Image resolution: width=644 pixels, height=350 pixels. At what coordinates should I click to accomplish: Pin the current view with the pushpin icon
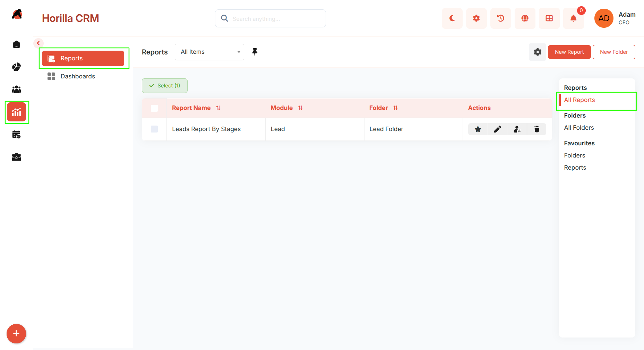(x=255, y=52)
